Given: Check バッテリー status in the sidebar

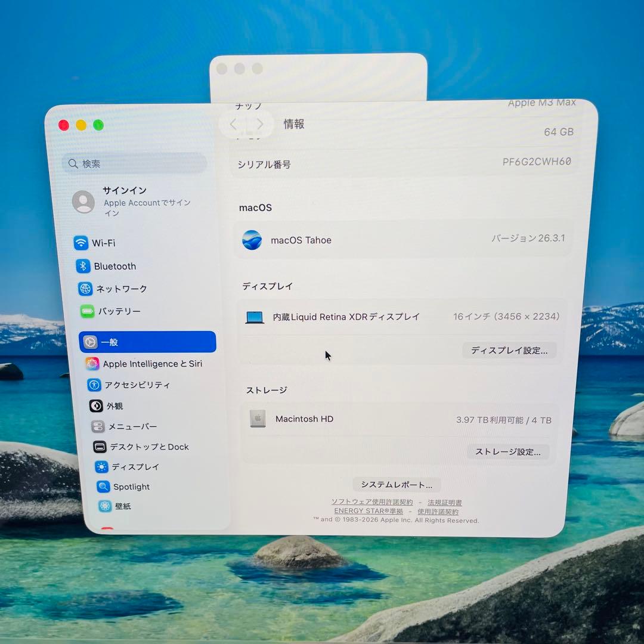Looking at the screenshot, I should point(119,311).
